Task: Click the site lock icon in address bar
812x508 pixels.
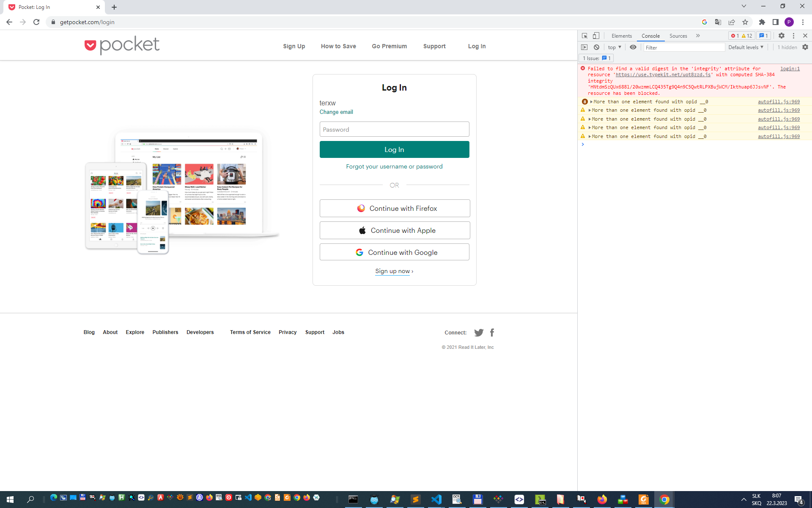Action: point(53,22)
